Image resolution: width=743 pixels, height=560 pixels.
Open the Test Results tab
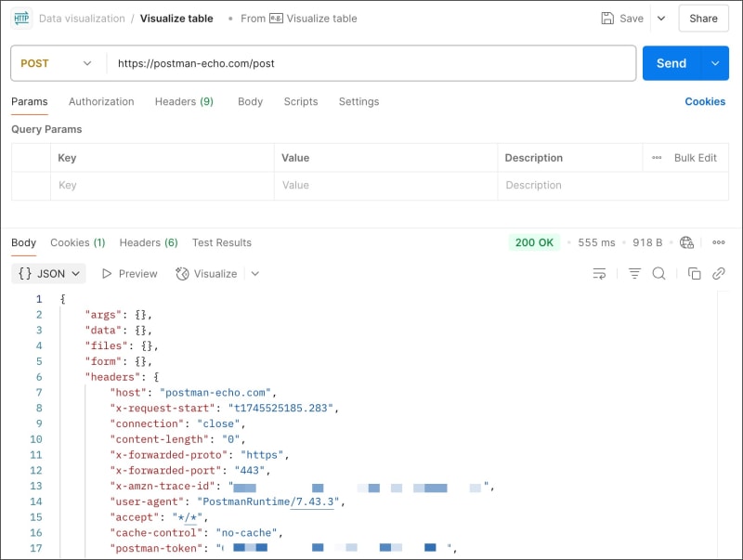[222, 243]
